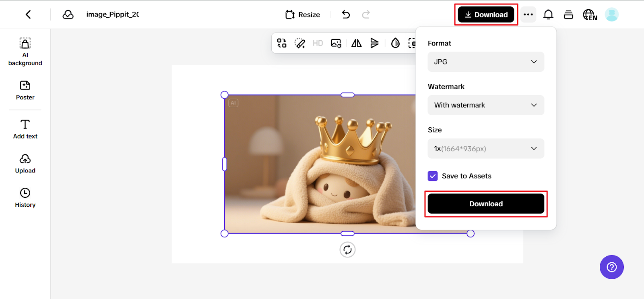Open History in the left sidebar
The image size is (644, 299).
(x=25, y=198)
